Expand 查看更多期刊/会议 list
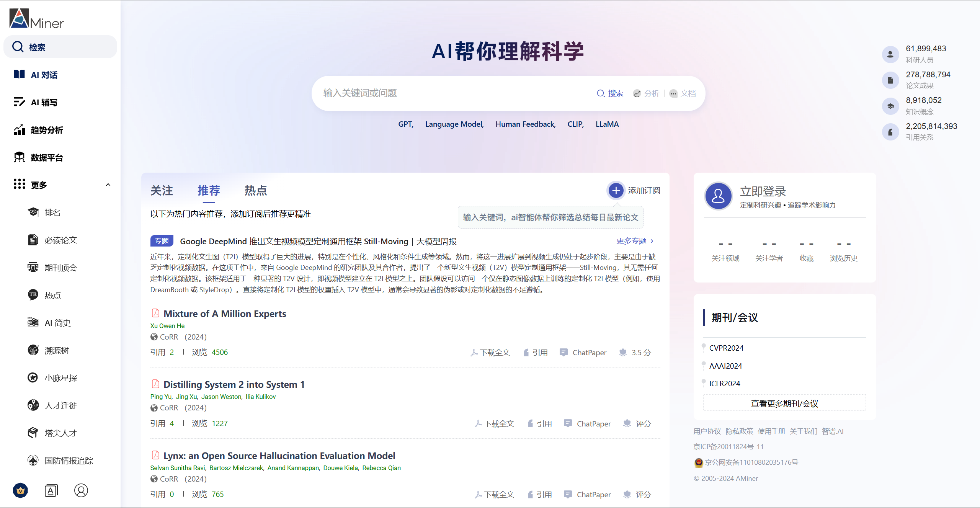The image size is (980, 508). click(x=784, y=403)
